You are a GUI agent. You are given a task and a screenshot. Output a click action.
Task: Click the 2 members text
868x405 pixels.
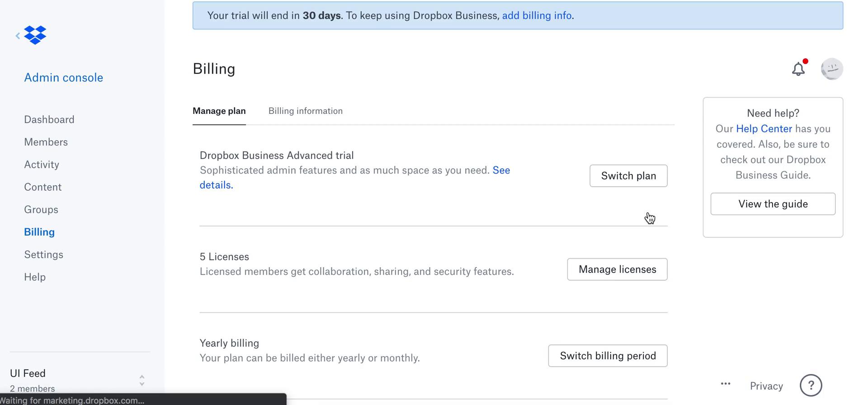pyautogui.click(x=33, y=389)
